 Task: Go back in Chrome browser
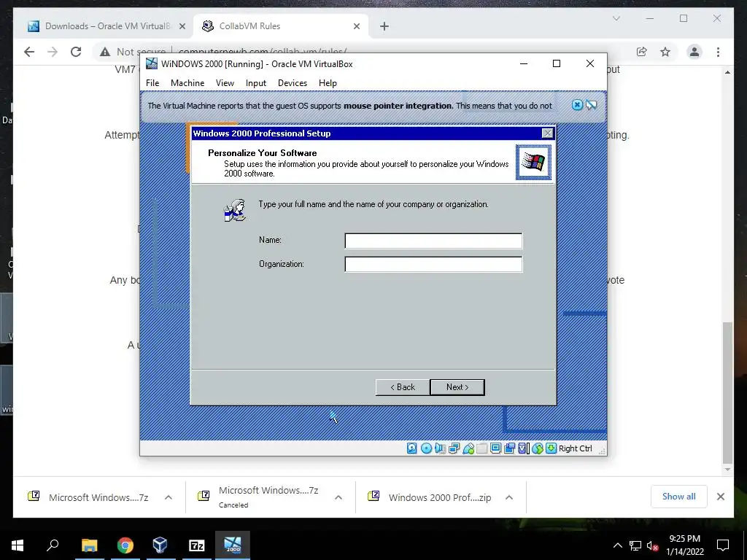(29, 52)
